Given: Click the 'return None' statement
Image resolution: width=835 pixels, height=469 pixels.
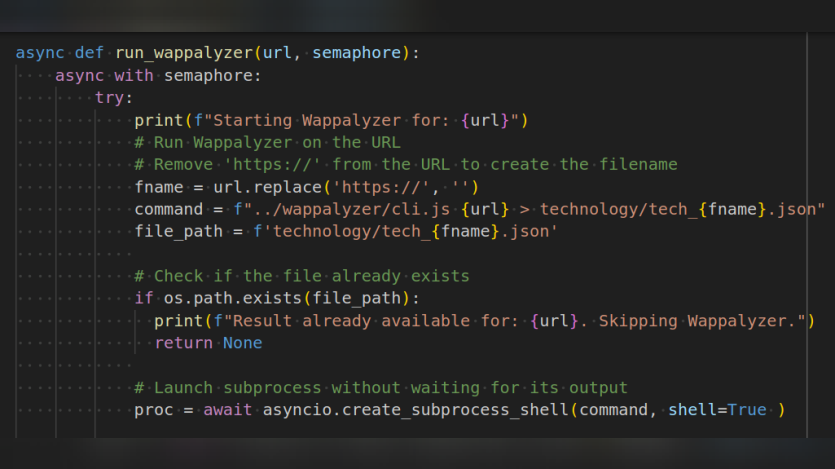Looking at the screenshot, I should click(208, 343).
